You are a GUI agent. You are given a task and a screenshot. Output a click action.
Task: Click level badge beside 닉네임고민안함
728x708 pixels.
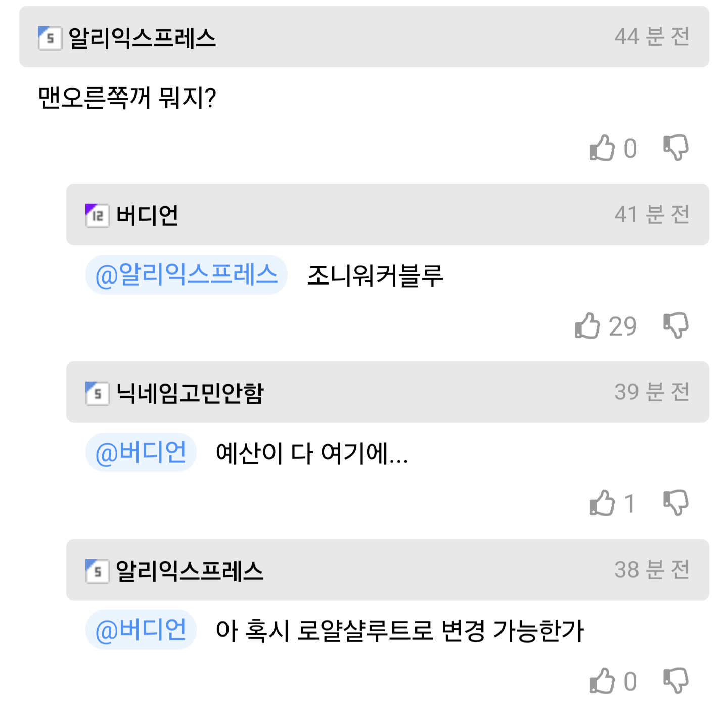pyautogui.click(x=97, y=393)
